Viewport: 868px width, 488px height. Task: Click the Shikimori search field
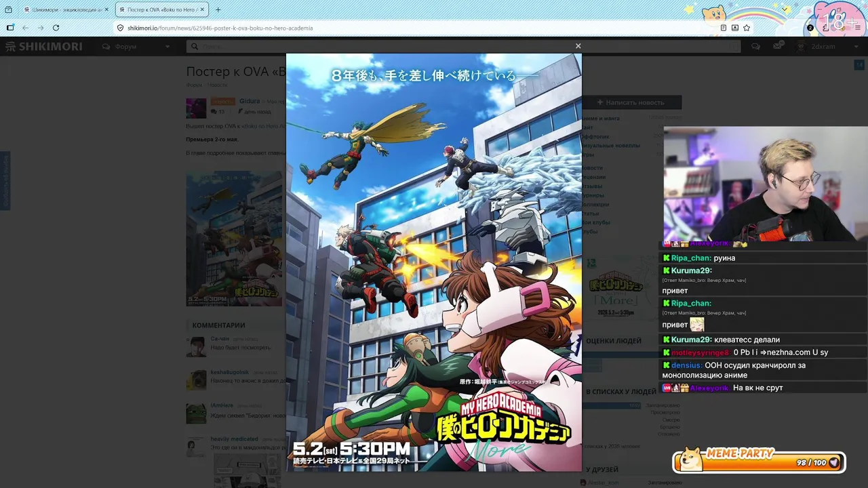463,46
